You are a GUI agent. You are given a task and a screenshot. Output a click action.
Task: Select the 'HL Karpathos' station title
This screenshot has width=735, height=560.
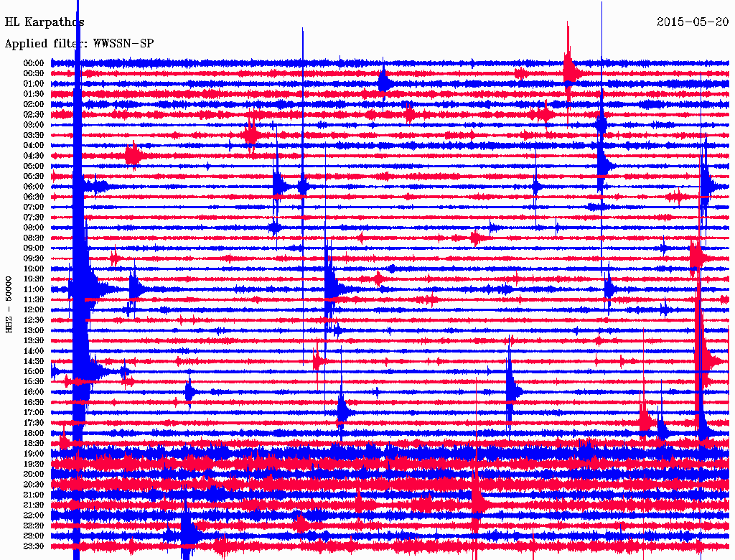click(x=45, y=22)
